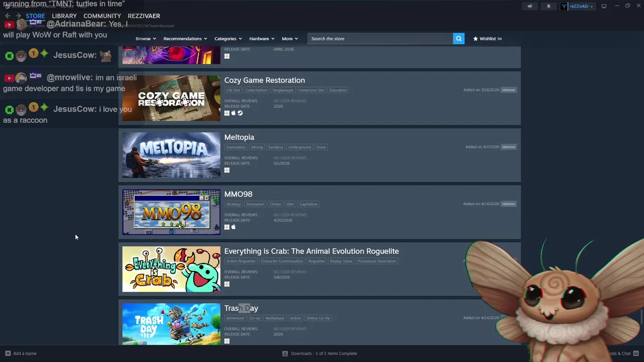The height and width of the screenshot is (362, 644).
Task: Open the Trash Day title link
Action: tap(241, 308)
